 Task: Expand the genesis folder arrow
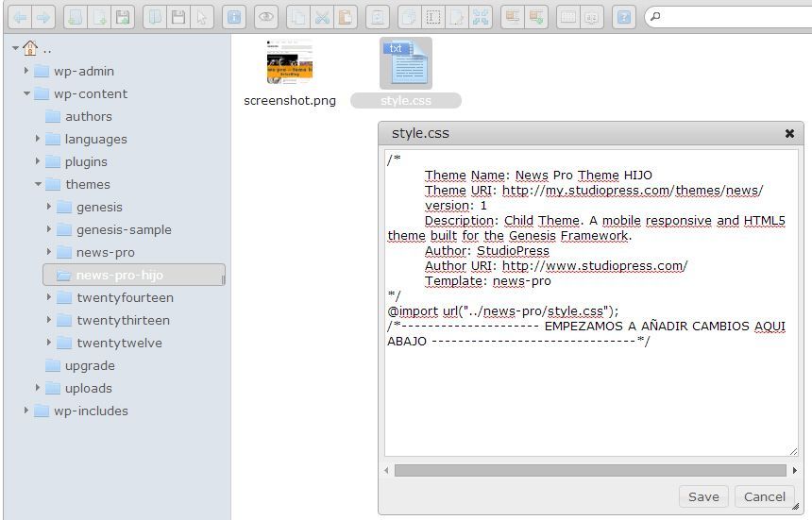pos(49,207)
